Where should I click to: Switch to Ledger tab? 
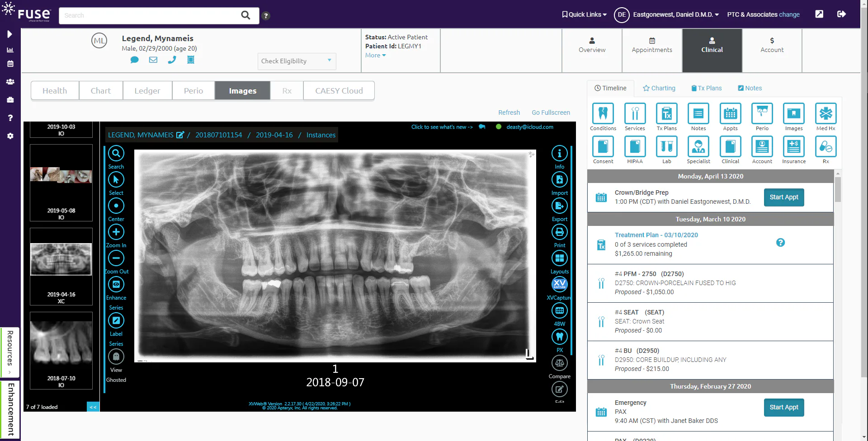[147, 91]
